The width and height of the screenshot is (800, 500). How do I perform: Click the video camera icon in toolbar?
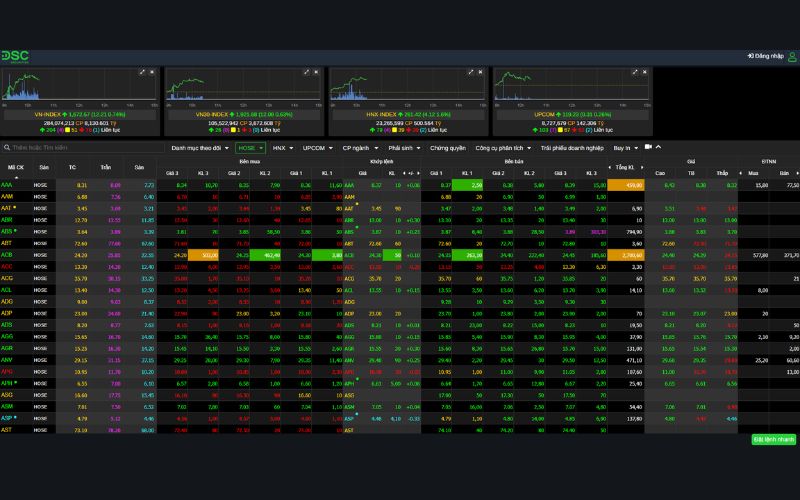(x=647, y=147)
